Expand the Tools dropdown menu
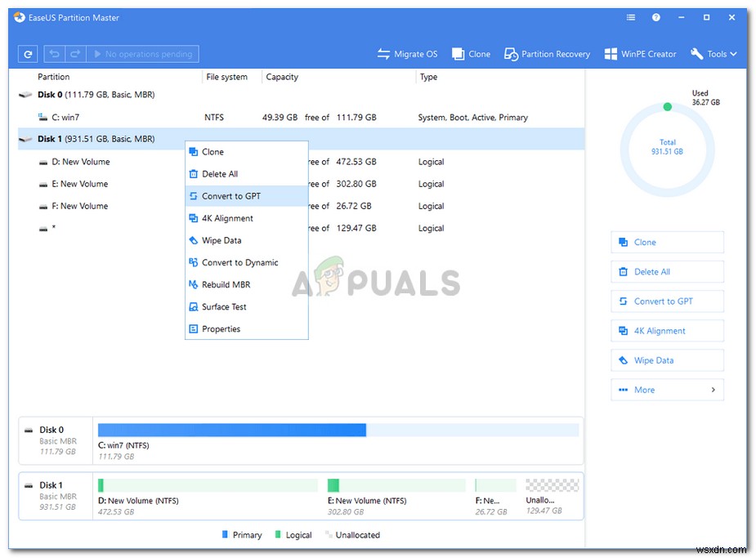 coord(714,54)
